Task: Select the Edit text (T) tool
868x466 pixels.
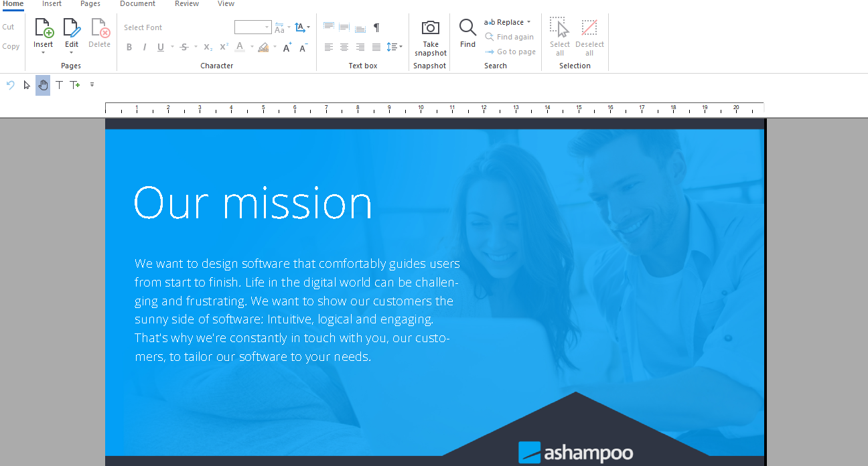Action: point(59,85)
